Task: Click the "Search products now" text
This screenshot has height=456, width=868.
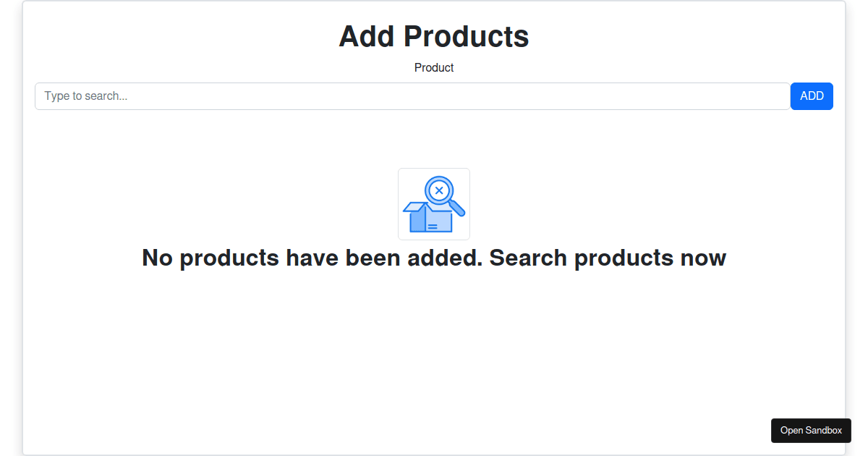Action: [x=608, y=257]
